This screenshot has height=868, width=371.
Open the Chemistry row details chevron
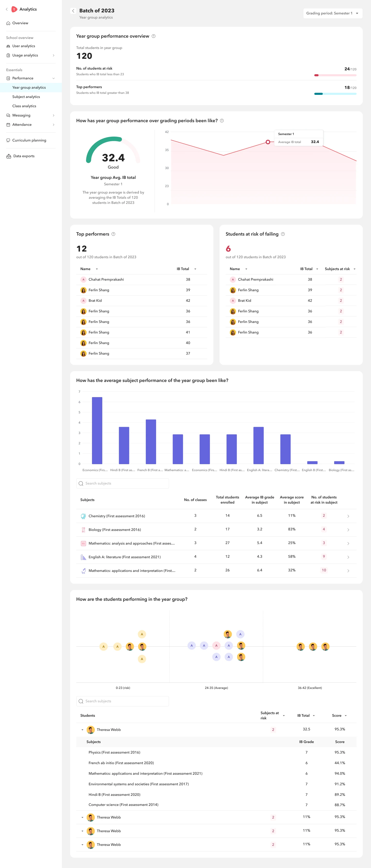(x=348, y=516)
